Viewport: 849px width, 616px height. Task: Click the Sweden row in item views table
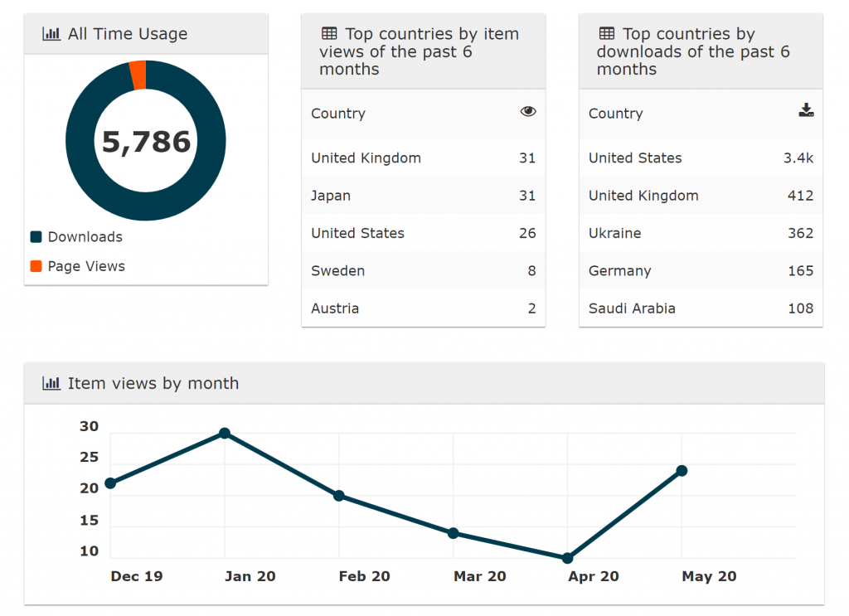pyautogui.click(x=423, y=271)
